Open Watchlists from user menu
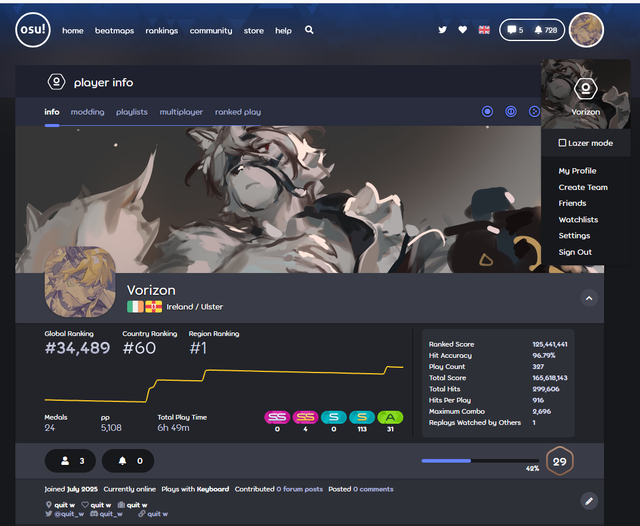The width and height of the screenshot is (640, 526). coord(578,220)
